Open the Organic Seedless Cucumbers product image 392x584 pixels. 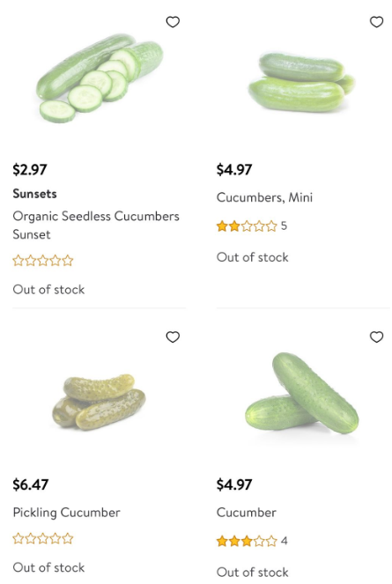click(100, 78)
